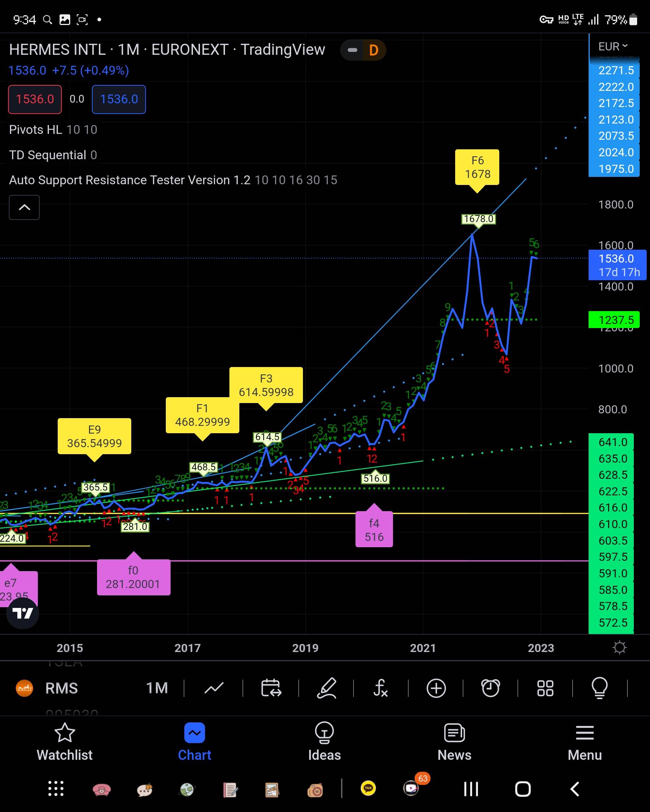Tap the red 1536.0 sell button
The width and height of the screenshot is (650, 812).
click(35, 99)
